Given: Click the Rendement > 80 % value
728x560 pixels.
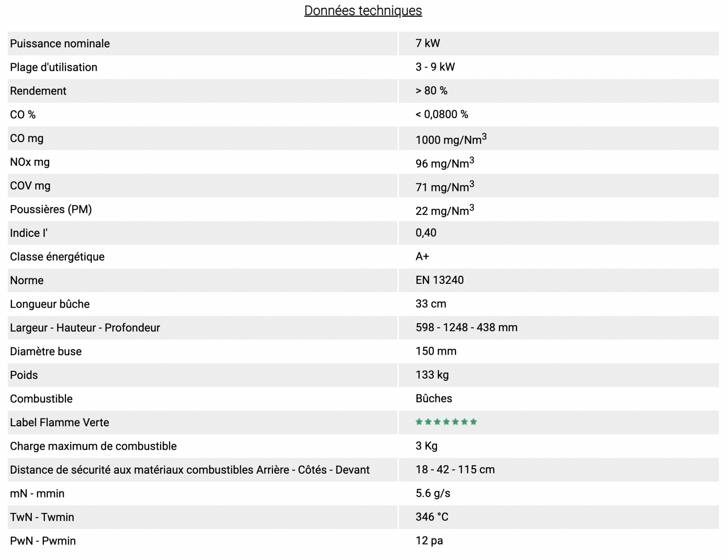Looking at the screenshot, I should (431, 91).
